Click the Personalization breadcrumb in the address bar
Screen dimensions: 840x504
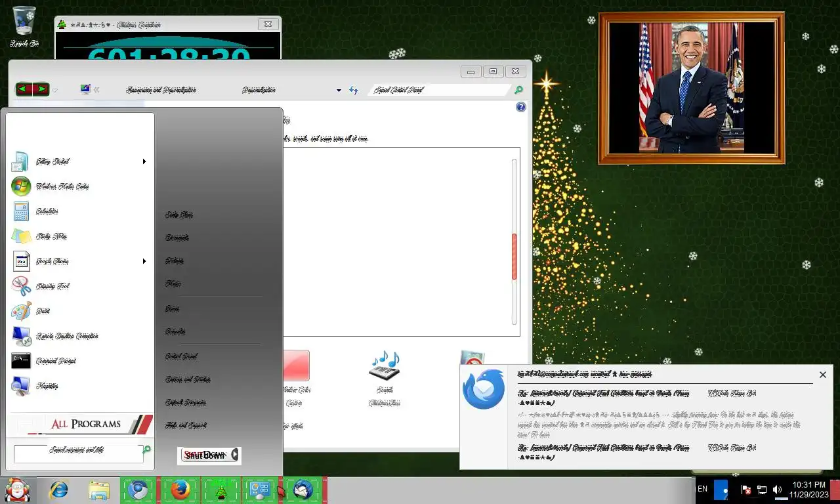point(259,90)
